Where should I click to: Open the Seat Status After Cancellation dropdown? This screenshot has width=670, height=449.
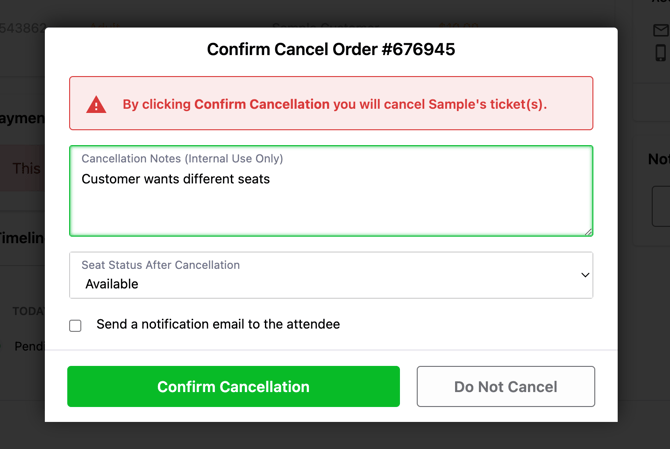pyautogui.click(x=330, y=275)
